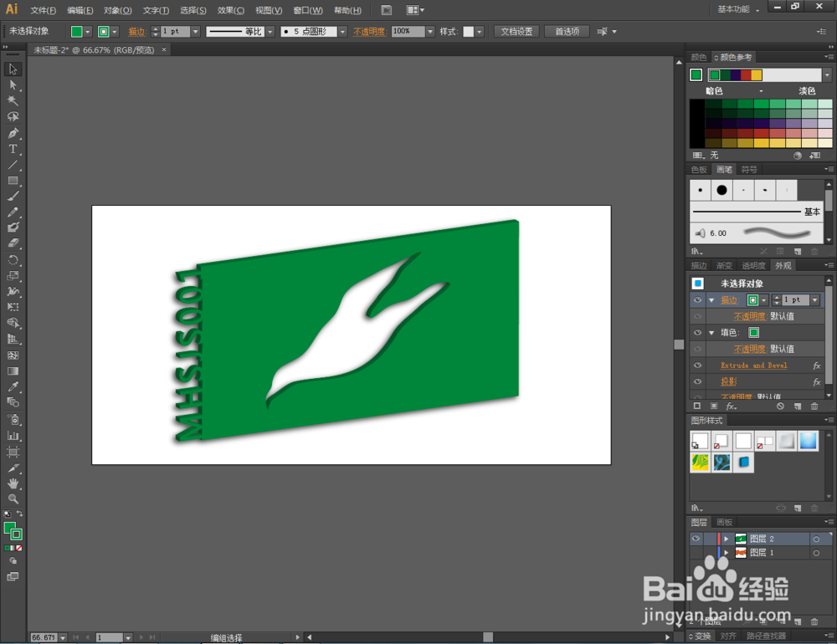Select the Blend tool
This screenshot has width=837, height=644.
click(13, 402)
